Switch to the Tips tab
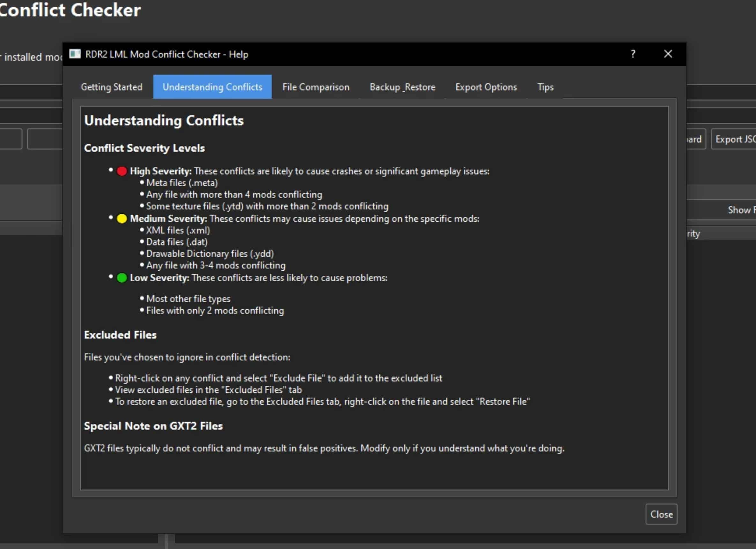Image resolution: width=756 pixels, height=549 pixels. (545, 87)
